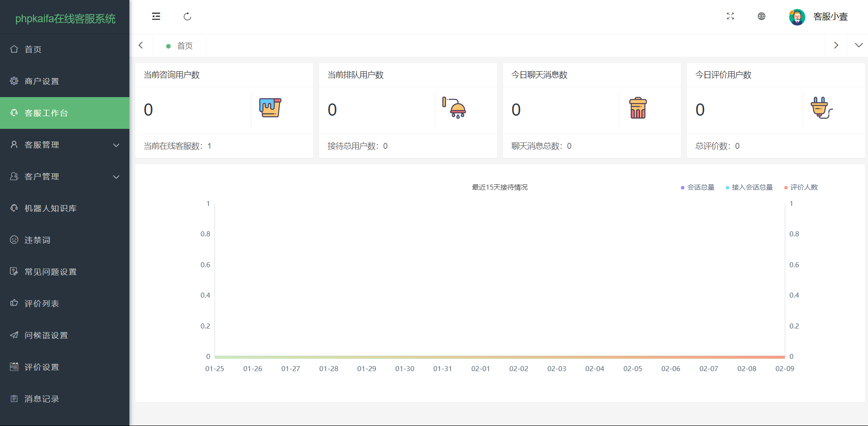Image resolution: width=868 pixels, height=426 pixels.
Task: Click the trash bin icon in 今日聊天消息数 card
Action: pos(638,108)
